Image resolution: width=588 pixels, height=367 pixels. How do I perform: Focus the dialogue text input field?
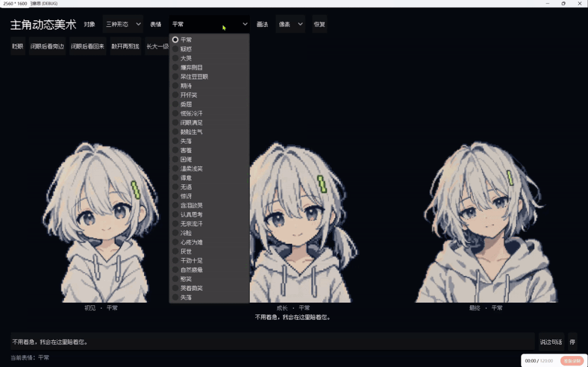pos(272,341)
